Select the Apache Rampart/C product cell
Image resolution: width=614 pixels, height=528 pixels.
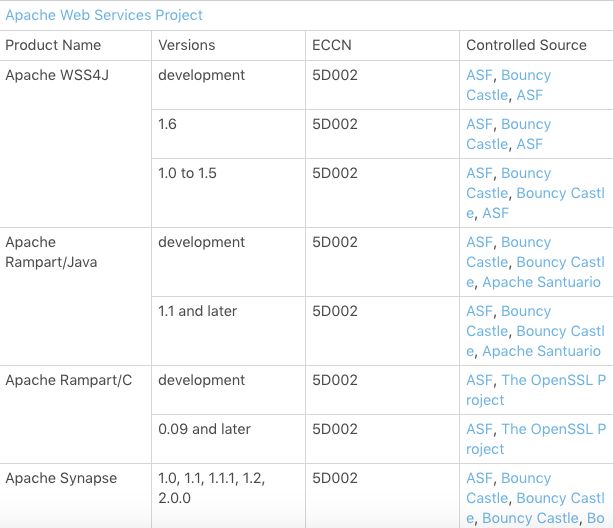(76, 414)
